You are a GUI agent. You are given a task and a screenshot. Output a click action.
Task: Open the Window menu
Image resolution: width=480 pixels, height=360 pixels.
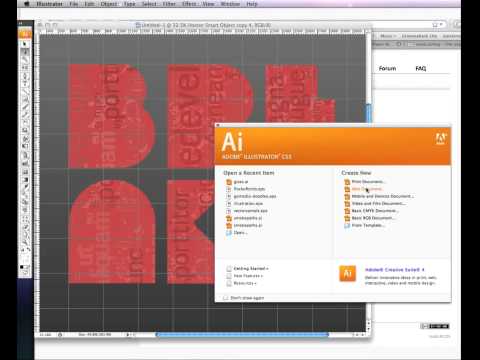click(x=230, y=4)
